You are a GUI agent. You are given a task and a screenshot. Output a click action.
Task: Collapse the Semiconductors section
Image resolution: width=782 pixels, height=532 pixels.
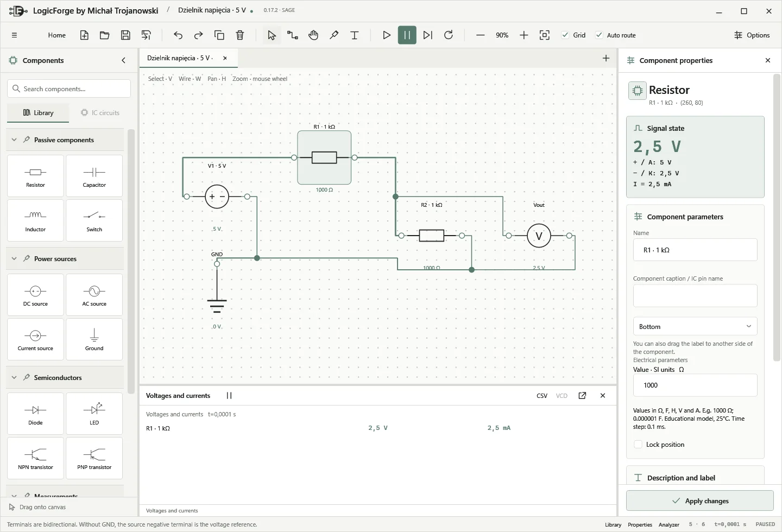14,378
